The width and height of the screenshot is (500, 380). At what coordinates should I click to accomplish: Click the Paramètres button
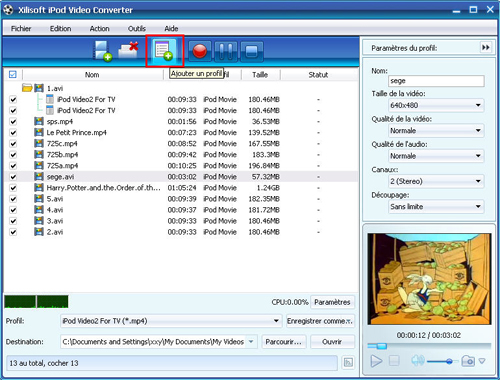pyautogui.click(x=332, y=302)
